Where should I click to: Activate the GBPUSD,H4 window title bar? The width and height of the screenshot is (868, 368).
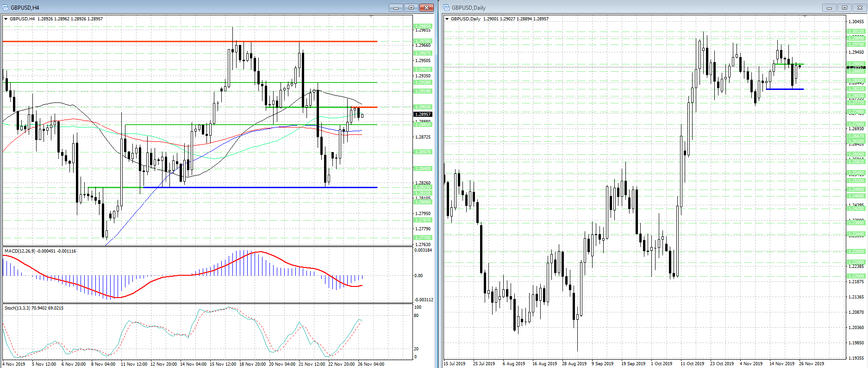tap(185, 7)
